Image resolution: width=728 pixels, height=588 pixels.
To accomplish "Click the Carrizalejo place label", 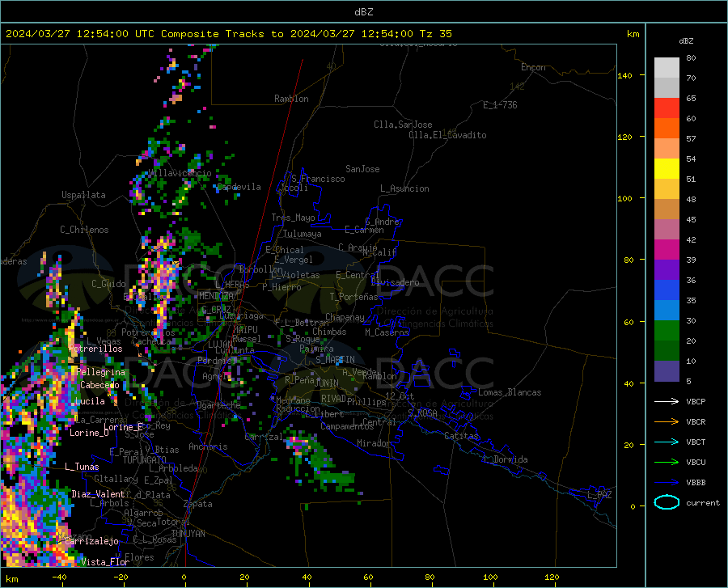I will [91, 541].
